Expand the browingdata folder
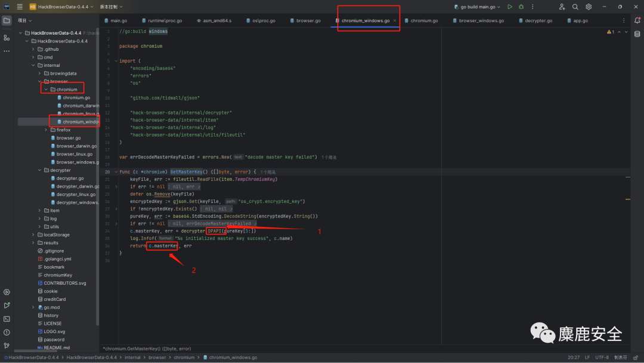 pos(40,73)
